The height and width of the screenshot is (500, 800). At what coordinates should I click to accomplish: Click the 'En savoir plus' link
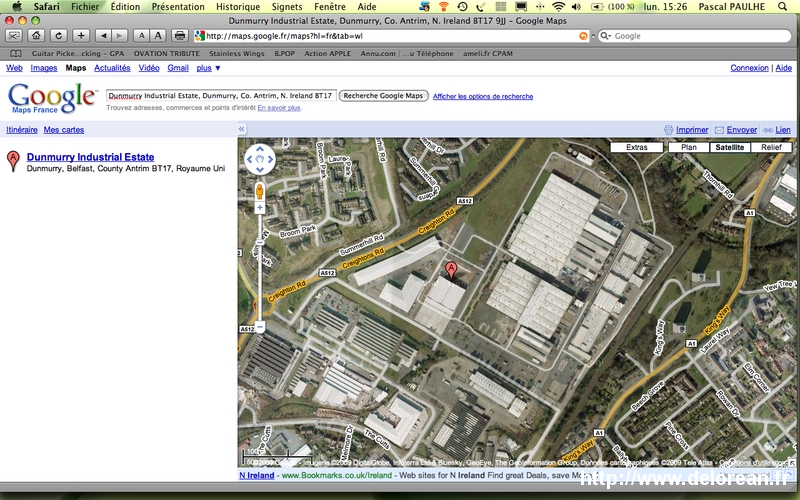point(279,108)
